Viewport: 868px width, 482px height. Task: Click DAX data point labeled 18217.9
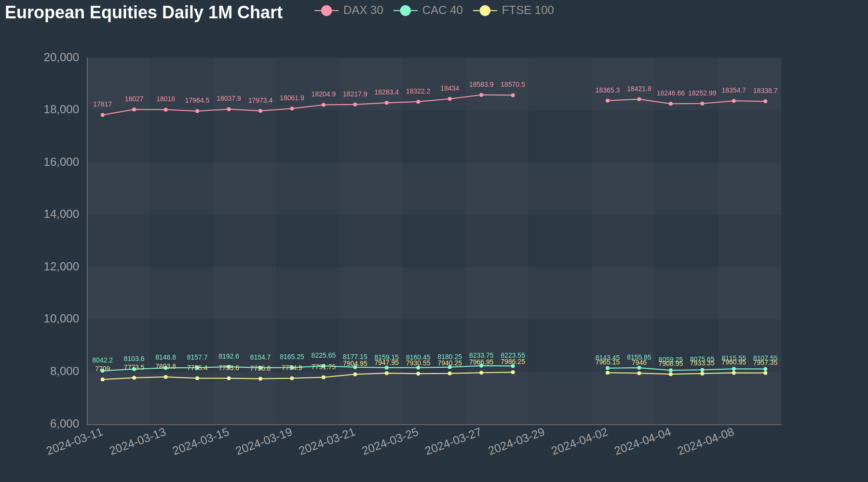[x=355, y=105]
